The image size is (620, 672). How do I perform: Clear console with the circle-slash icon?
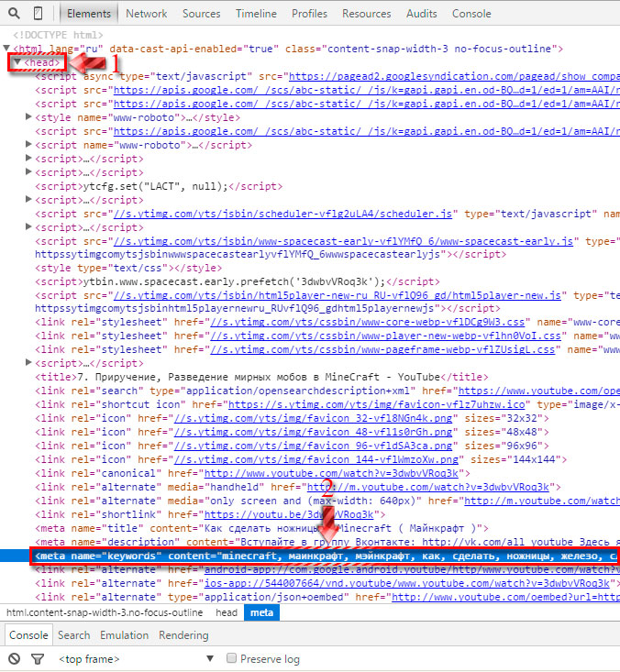[14, 658]
